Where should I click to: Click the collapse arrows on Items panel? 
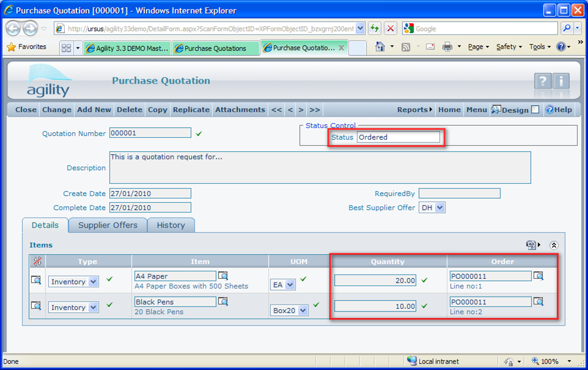coord(554,245)
